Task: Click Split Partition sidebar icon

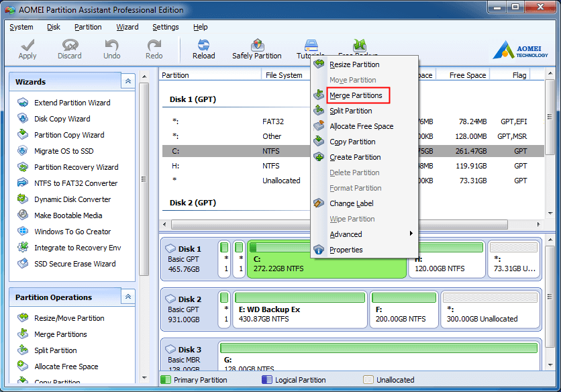Action: pyautogui.click(x=23, y=350)
